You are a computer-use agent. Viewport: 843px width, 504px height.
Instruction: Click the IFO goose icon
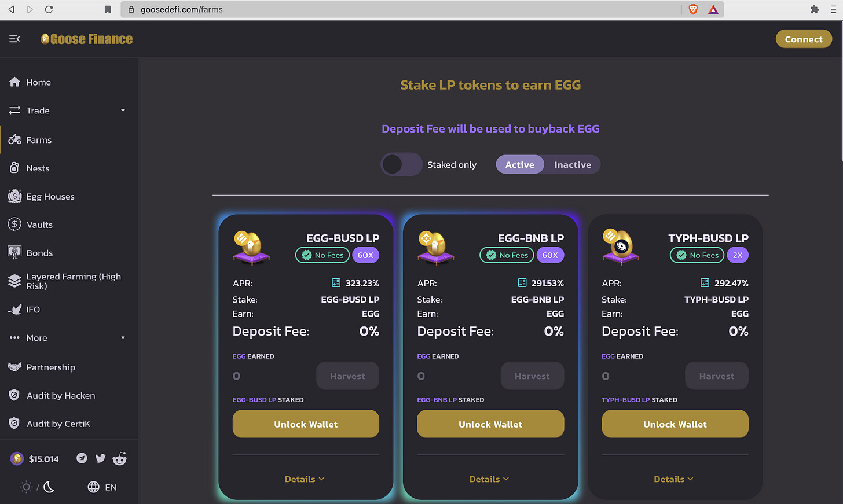click(x=14, y=310)
